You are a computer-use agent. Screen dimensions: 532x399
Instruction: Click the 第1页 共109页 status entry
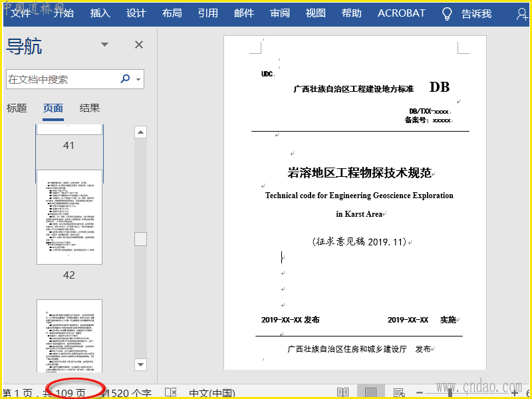pos(44,394)
